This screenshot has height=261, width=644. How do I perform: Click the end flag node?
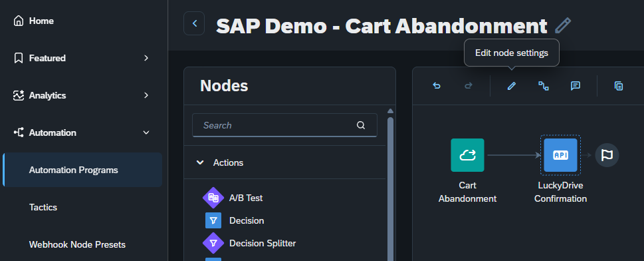click(607, 155)
